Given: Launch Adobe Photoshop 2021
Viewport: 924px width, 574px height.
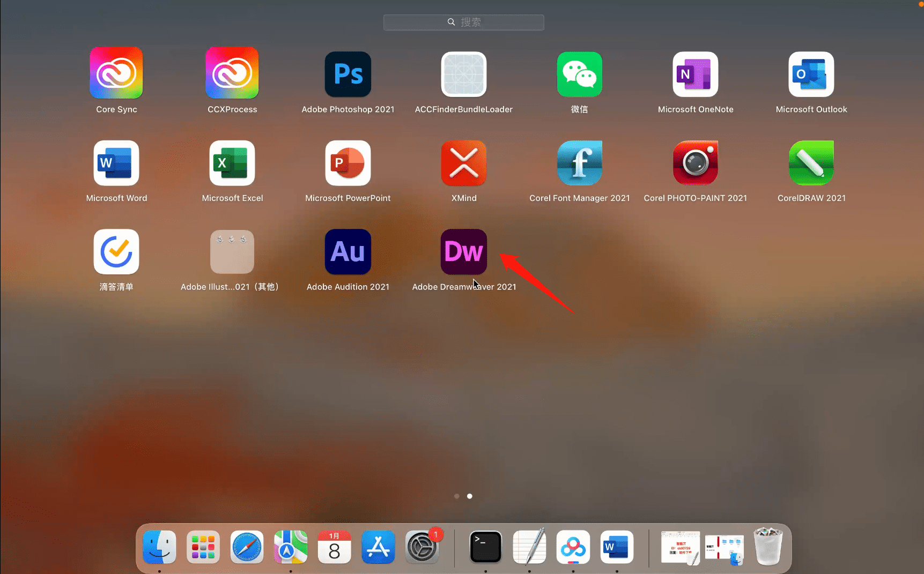Looking at the screenshot, I should [348, 74].
